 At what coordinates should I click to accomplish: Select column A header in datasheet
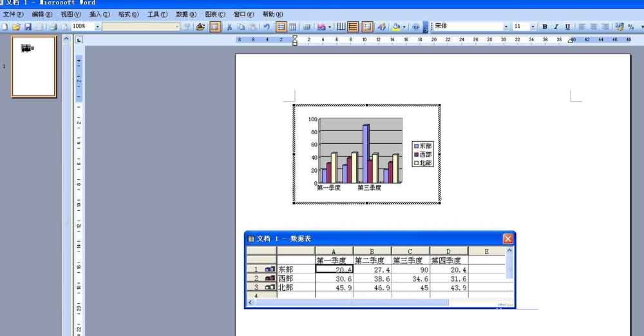point(334,252)
